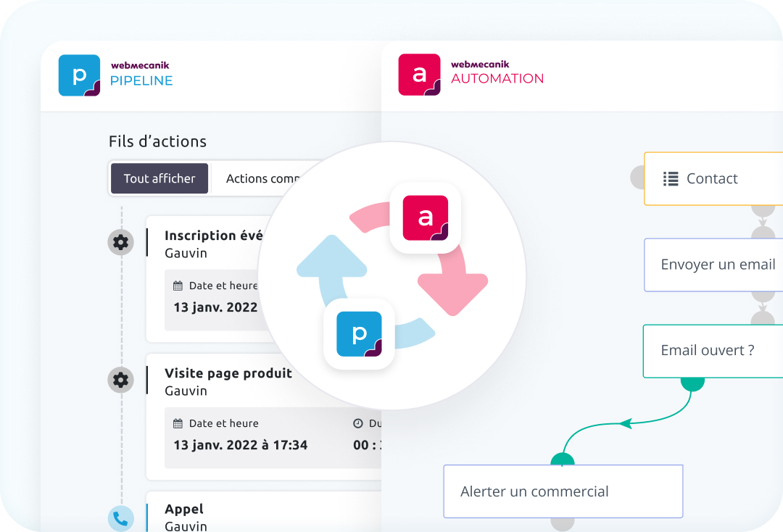Click the clock icon in Visite page produit card
The image size is (783, 532).
357,423
